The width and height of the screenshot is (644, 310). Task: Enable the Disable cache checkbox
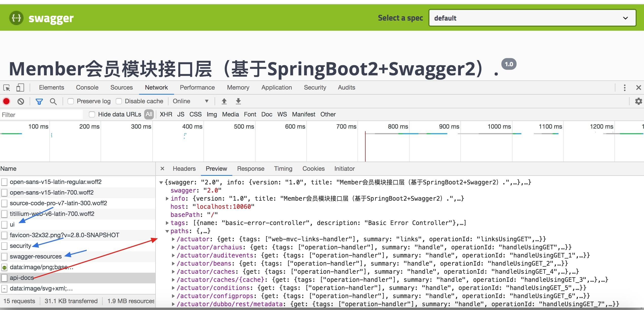[119, 101]
